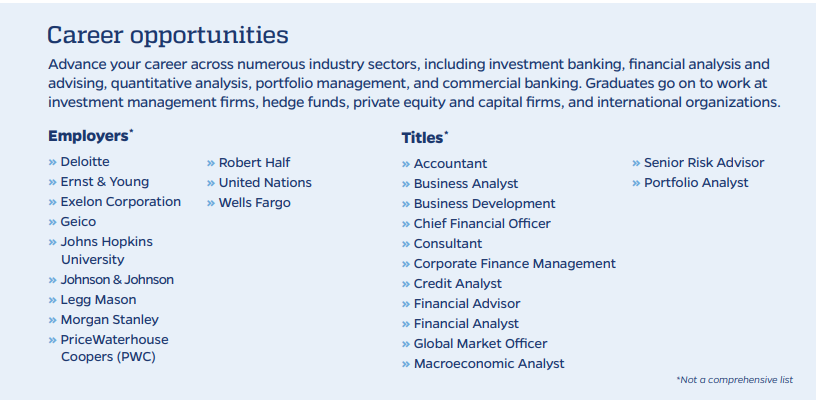Open the Global Market Officer entry
This screenshot has width=816, height=400.
pos(480,343)
